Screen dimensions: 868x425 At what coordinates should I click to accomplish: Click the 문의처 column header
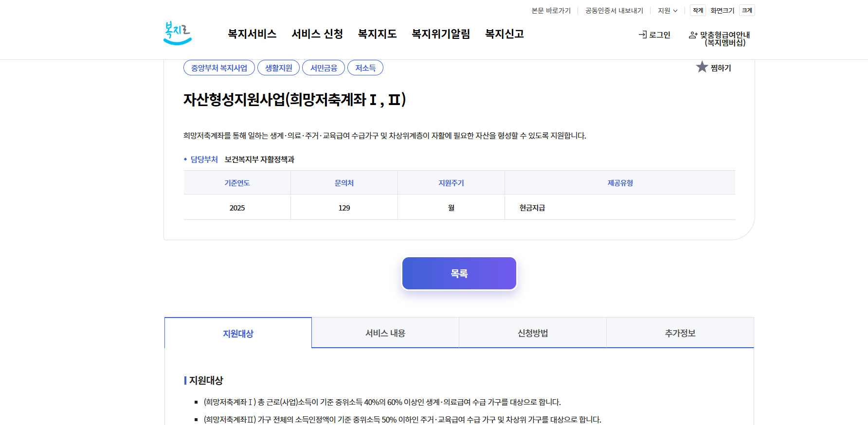(x=344, y=183)
